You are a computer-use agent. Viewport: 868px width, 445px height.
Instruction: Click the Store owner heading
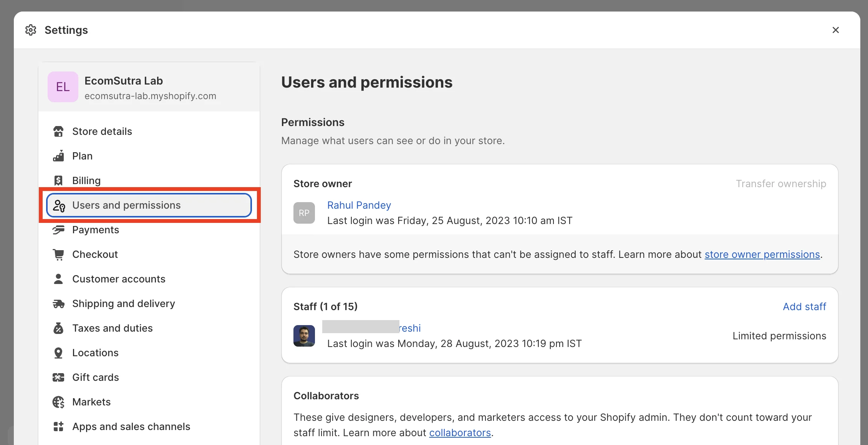pos(323,184)
